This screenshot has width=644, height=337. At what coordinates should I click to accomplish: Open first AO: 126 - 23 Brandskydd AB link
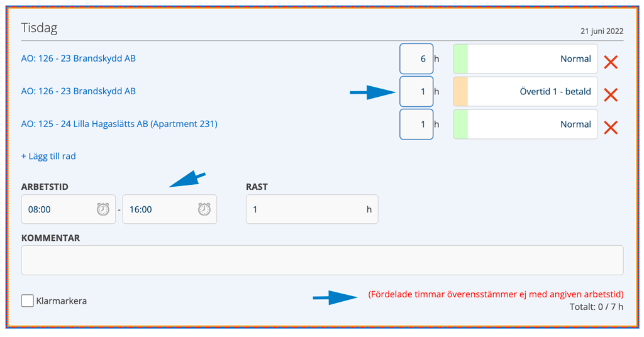(79, 58)
